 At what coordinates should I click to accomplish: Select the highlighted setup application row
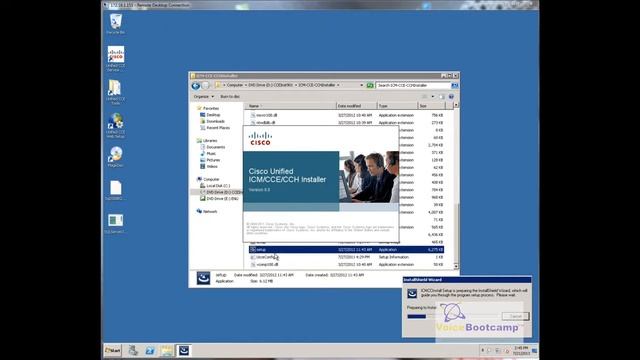click(346, 249)
